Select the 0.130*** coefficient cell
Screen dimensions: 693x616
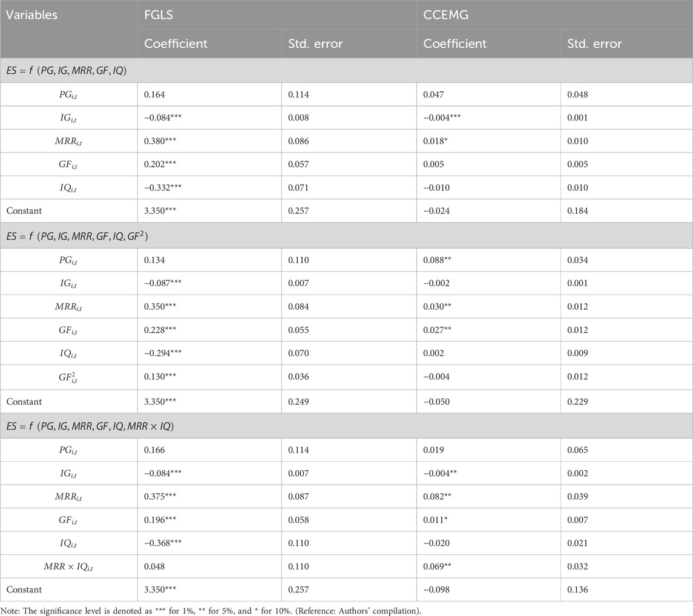coord(162,376)
